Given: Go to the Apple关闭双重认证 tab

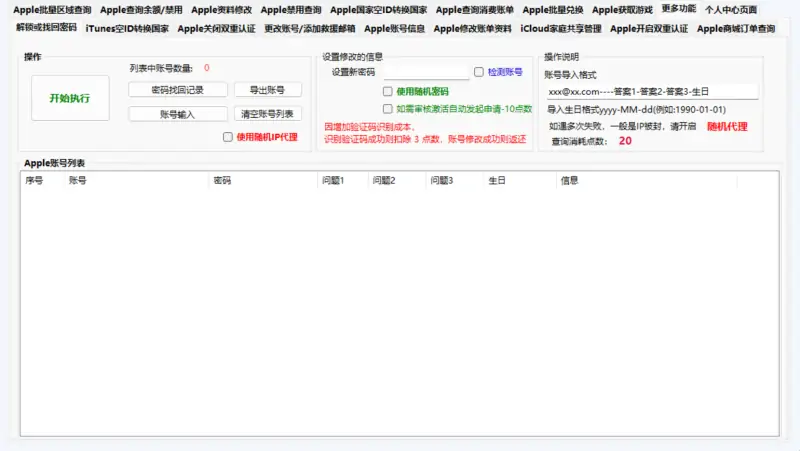Looking at the screenshot, I should (x=216, y=29).
